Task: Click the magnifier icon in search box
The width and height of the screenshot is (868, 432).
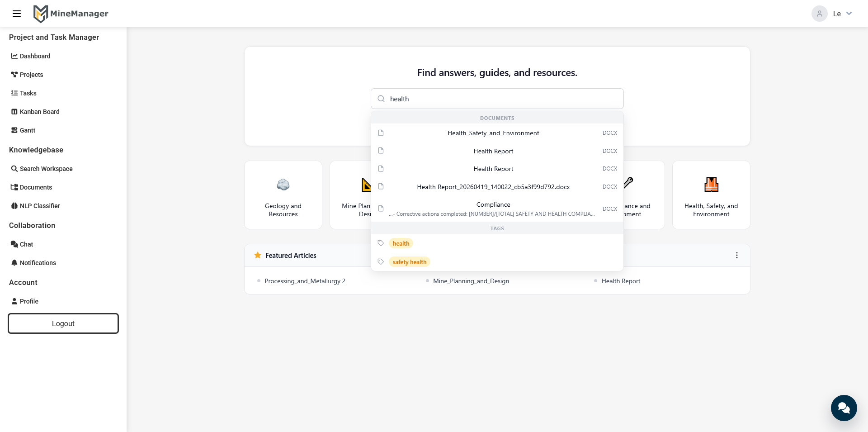Action: tap(381, 99)
